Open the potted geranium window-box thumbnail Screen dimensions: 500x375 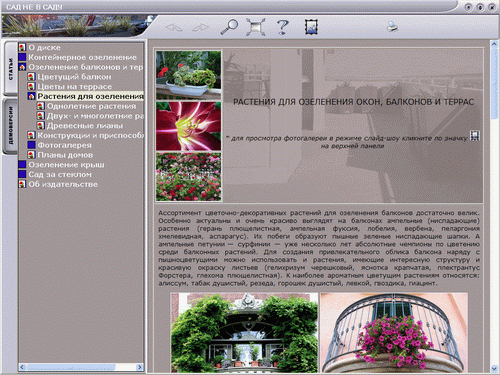188,75
